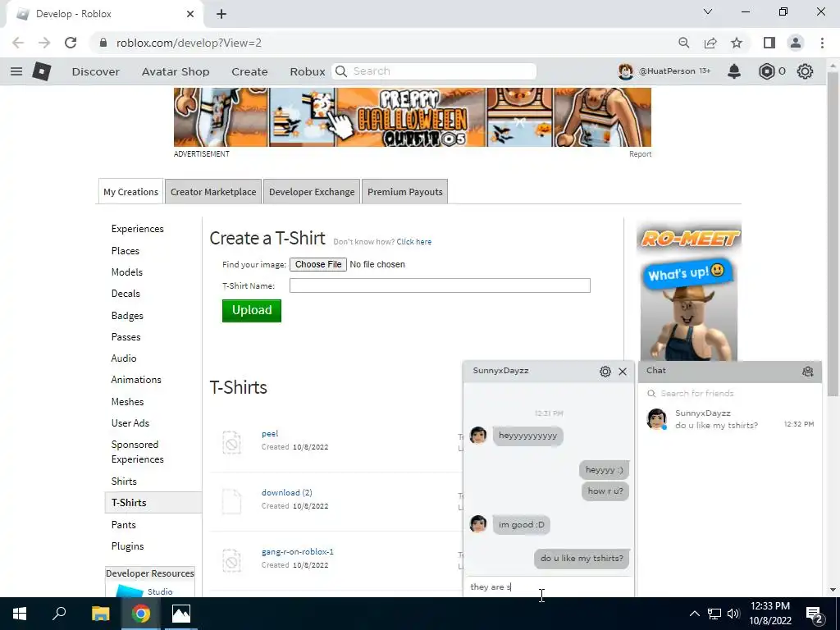Click the search magnifier in the Roblox search bar

pyautogui.click(x=341, y=71)
